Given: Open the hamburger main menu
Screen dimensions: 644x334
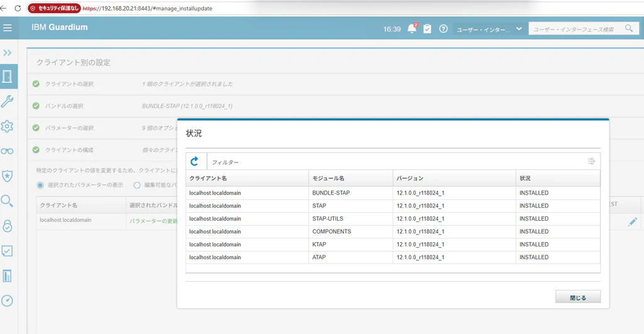Looking at the screenshot, I should coord(8,28).
